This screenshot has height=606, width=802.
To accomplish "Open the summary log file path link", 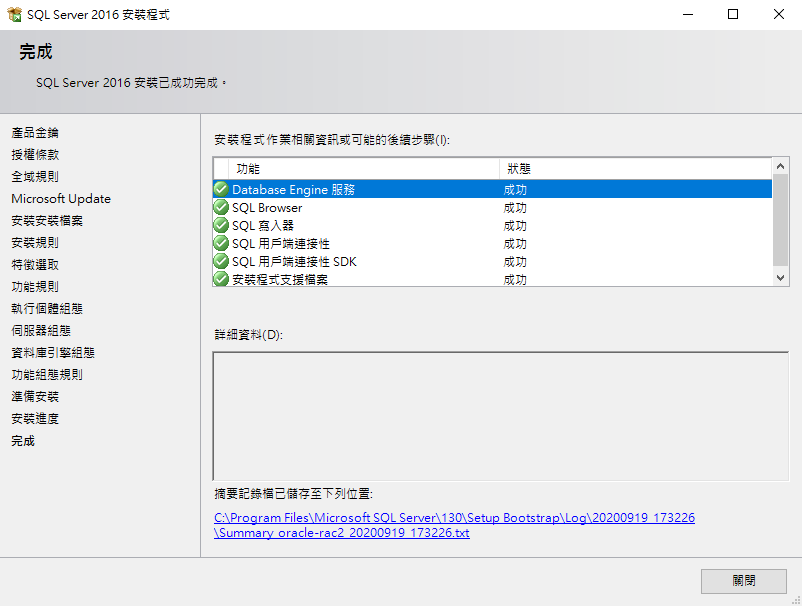I will 454,525.
